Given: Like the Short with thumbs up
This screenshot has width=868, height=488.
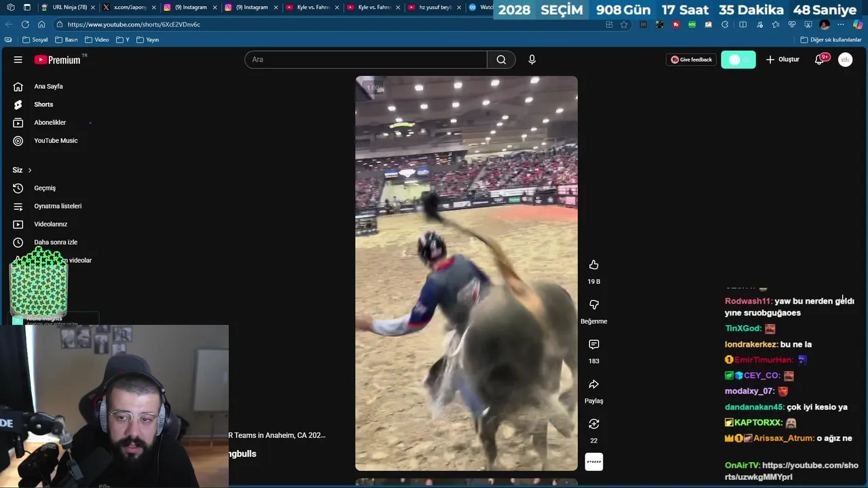Looking at the screenshot, I should (x=593, y=265).
